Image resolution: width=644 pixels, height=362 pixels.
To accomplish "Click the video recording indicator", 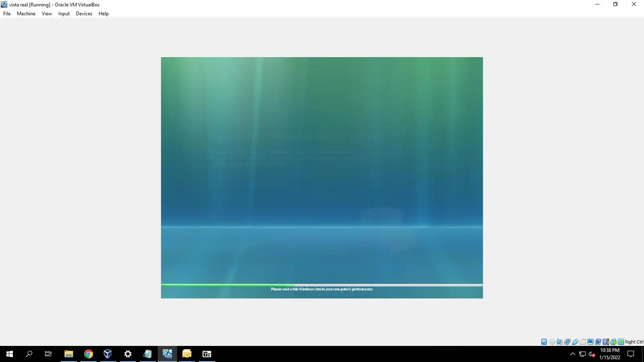I will pyautogui.click(x=598, y=342).
